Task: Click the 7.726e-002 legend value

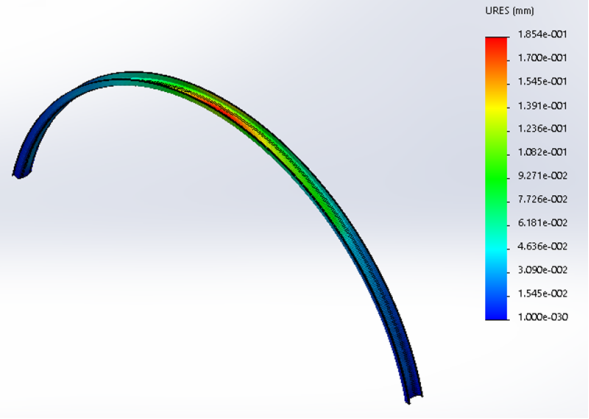Action: 542,199
